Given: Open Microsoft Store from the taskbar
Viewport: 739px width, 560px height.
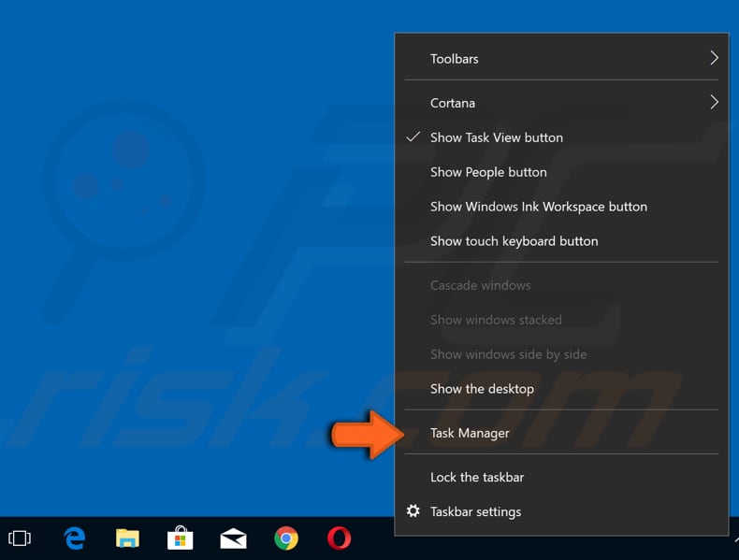Looking at the screenshot, I should click(180, 538).
